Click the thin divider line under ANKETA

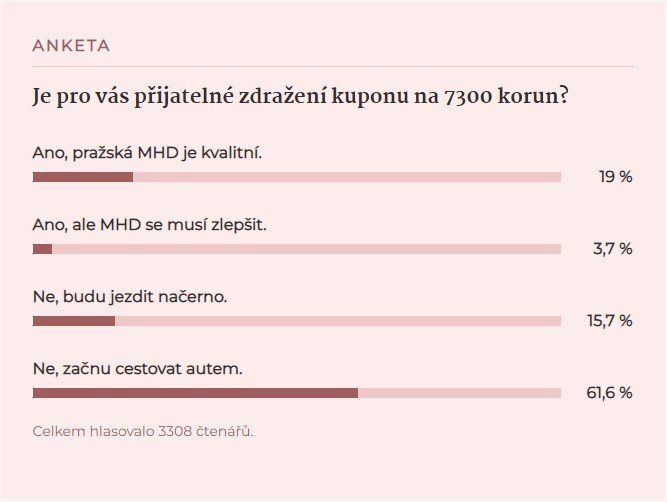pos(333,66)
